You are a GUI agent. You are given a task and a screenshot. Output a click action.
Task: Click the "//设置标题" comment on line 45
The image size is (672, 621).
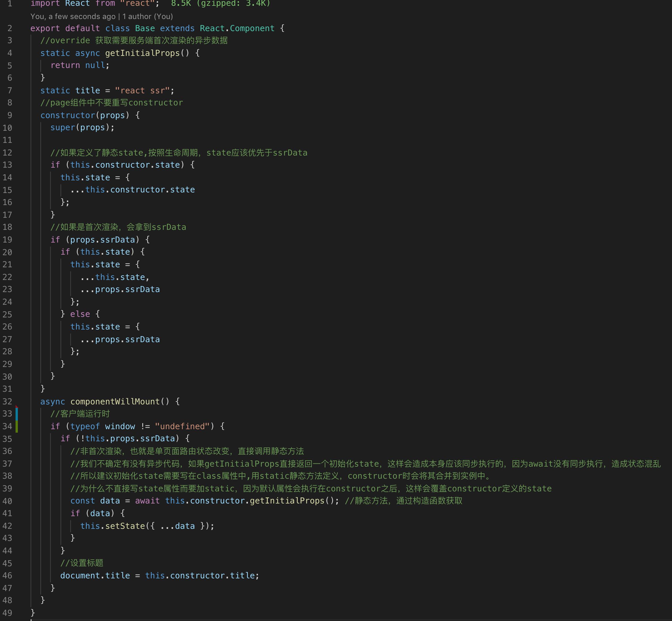coord(82,563)
